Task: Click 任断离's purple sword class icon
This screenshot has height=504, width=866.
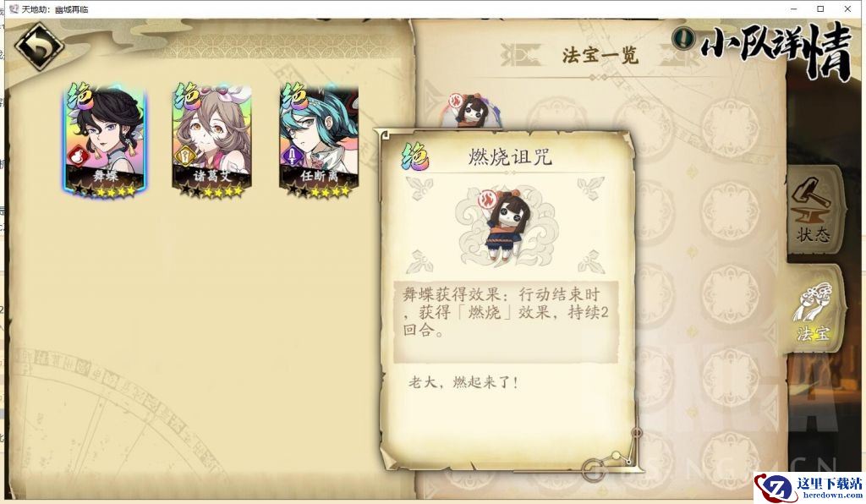Action: click(292, 156)
